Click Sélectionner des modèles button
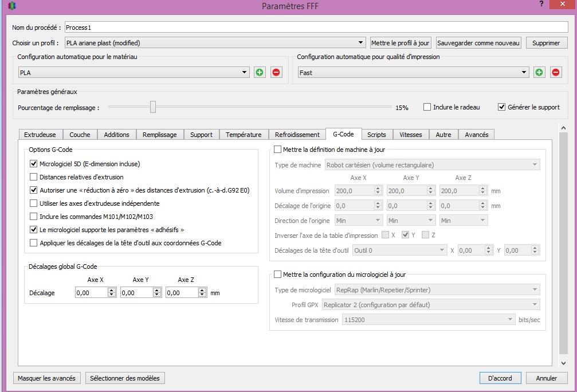This screenshot has width=577, height=392. tap(125, 378)
